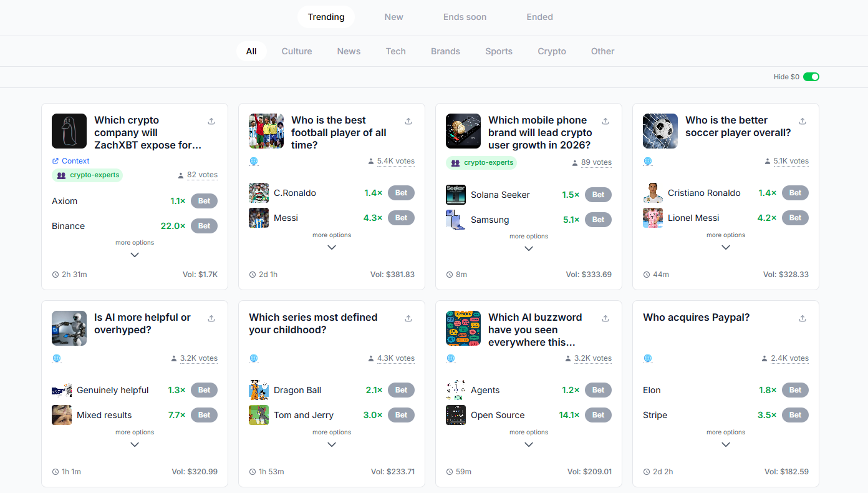Share the childhood series market
This screenshot has width=868, height=493.
pyautogui.click(x=408, y=318)
